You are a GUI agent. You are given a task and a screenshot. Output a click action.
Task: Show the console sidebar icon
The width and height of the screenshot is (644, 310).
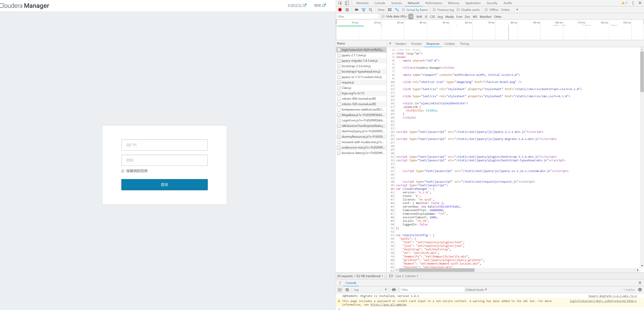pyautogui.click(x=340, y=290)
